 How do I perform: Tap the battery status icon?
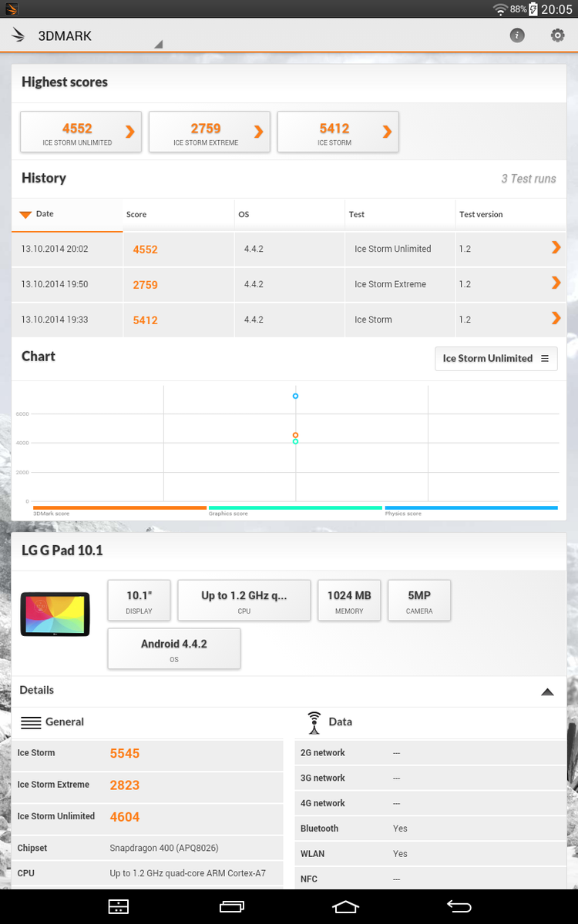[x=533, y=9]
